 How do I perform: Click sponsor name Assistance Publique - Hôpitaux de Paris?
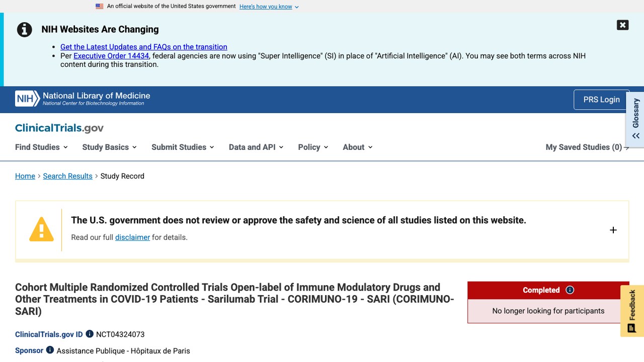tap(123, 351)
